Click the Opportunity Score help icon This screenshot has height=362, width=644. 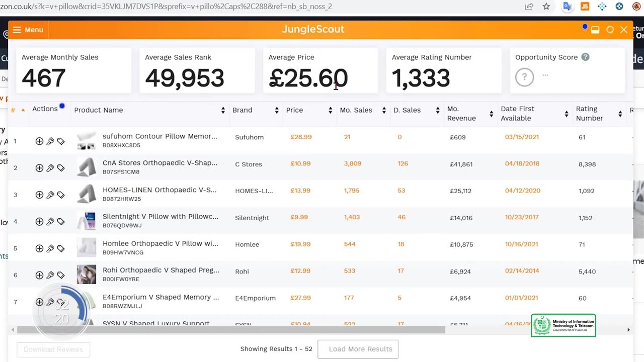[585, 57]
